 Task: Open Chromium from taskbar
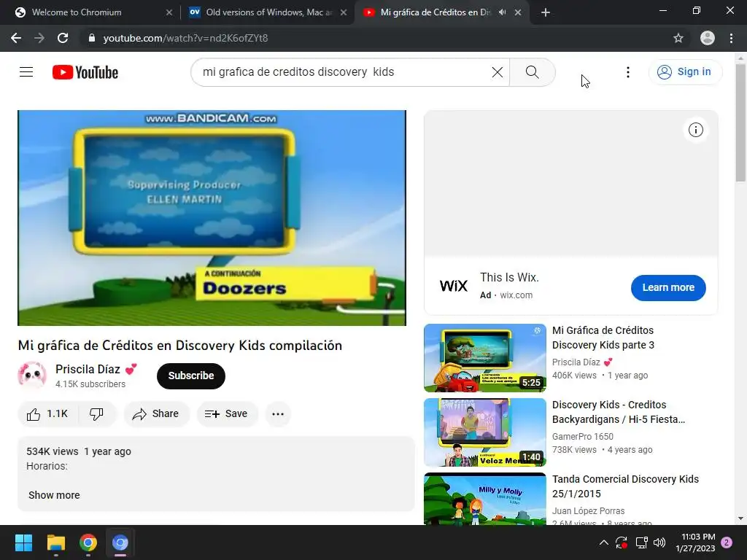click(120, 542)
